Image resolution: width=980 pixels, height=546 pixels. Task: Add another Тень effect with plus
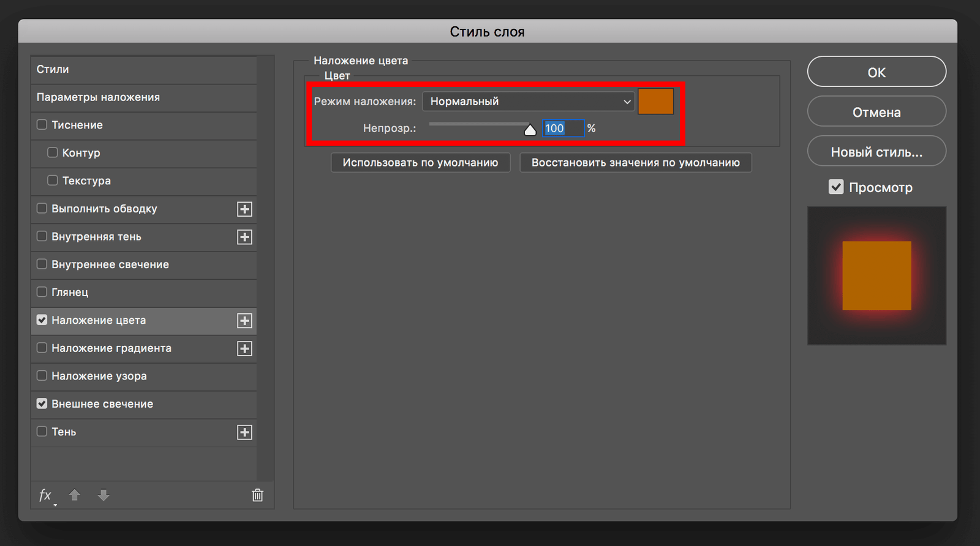tap(244, 432)
